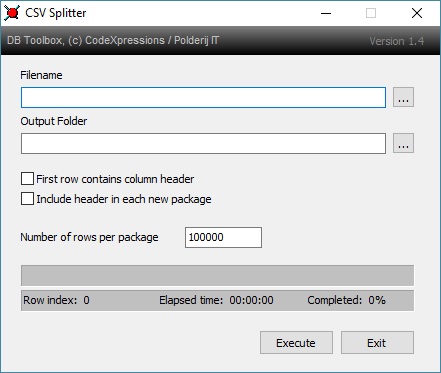Click the Elapsed time readout
Viewport: 441px width, 373px height.
(216, 300)
